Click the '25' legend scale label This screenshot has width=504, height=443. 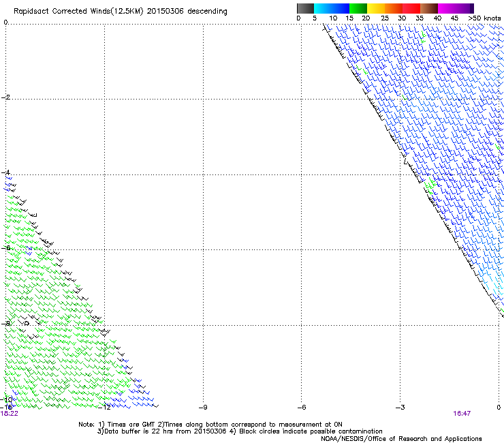pos(385,18)
